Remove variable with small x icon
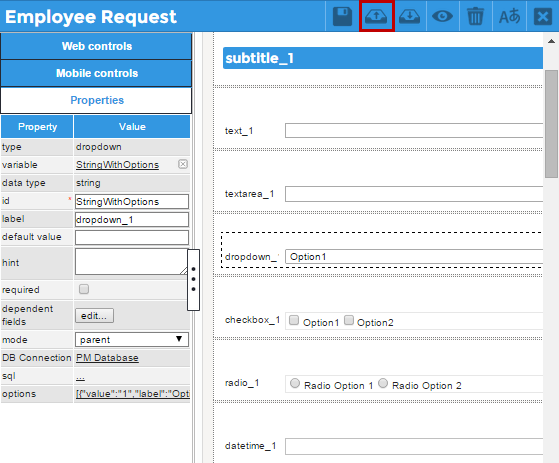The height and width of the screenshot is (463, 559). [x=183, y=164]
